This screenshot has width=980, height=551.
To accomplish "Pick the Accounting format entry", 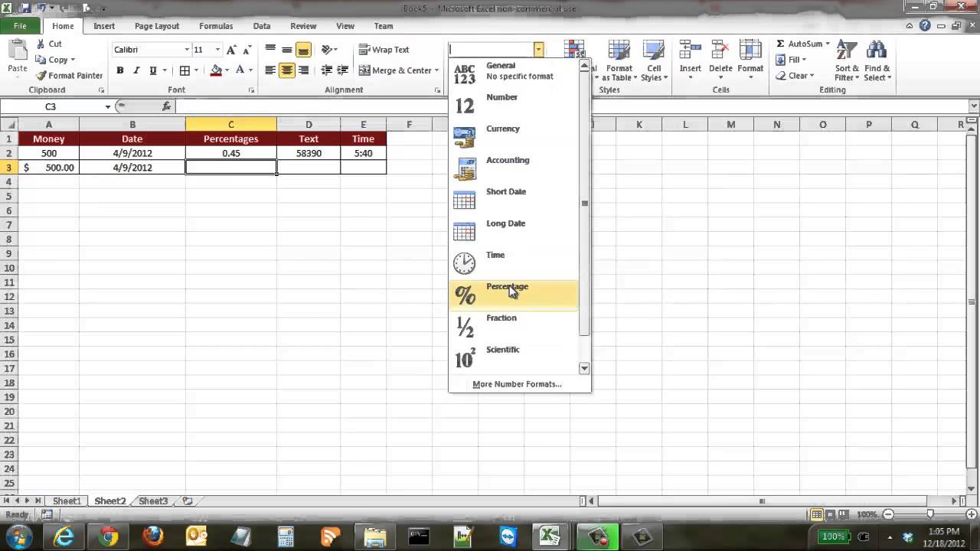I will [514, 168].
